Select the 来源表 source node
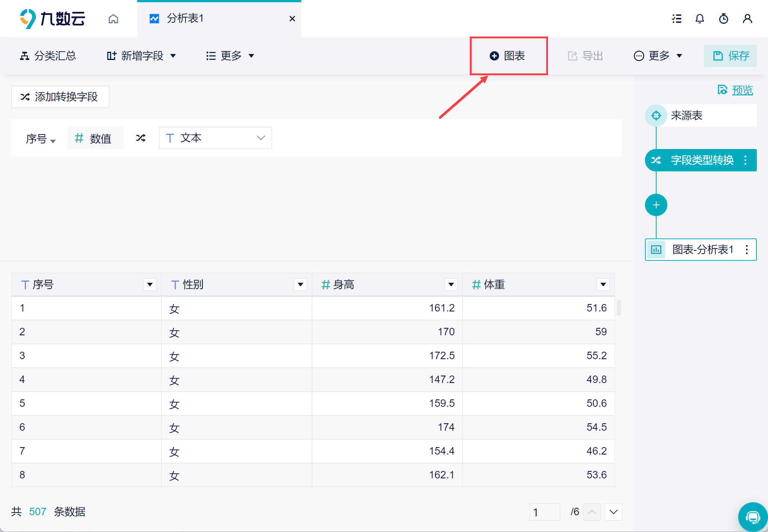This screenshot has width=768, height=532. coord(686,115)
